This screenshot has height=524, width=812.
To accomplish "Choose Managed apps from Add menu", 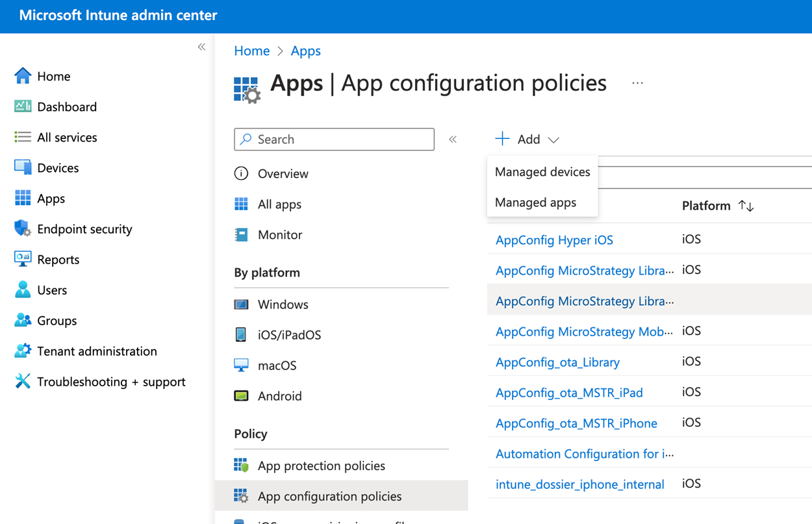I will point(535,203).
